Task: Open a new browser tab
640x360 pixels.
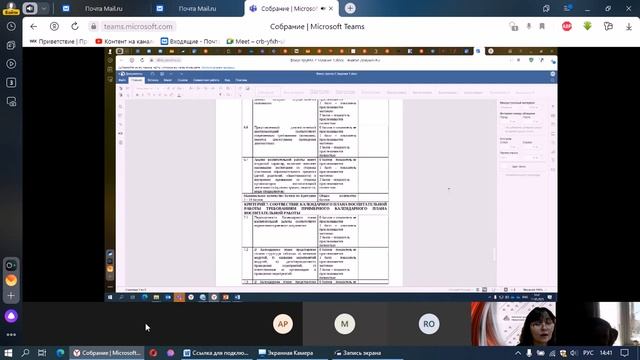Action: 350,8
